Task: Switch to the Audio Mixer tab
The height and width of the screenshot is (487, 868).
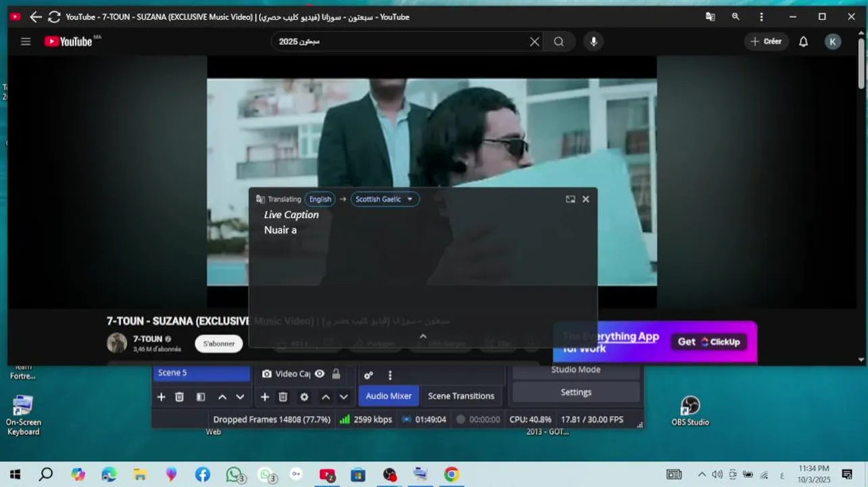Action: click(x=389, y=396)
